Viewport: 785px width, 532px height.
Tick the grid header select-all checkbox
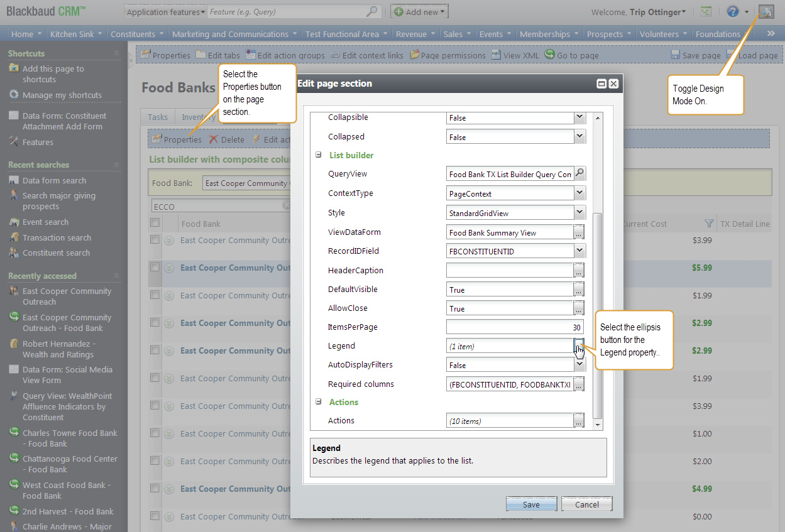coord(155,222)
